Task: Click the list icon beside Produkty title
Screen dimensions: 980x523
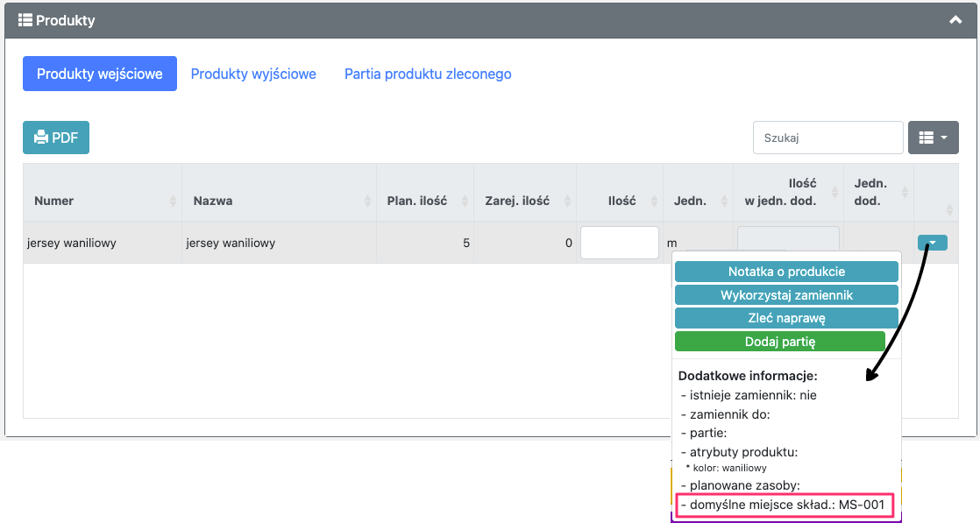Action: (x=25, y=20)
